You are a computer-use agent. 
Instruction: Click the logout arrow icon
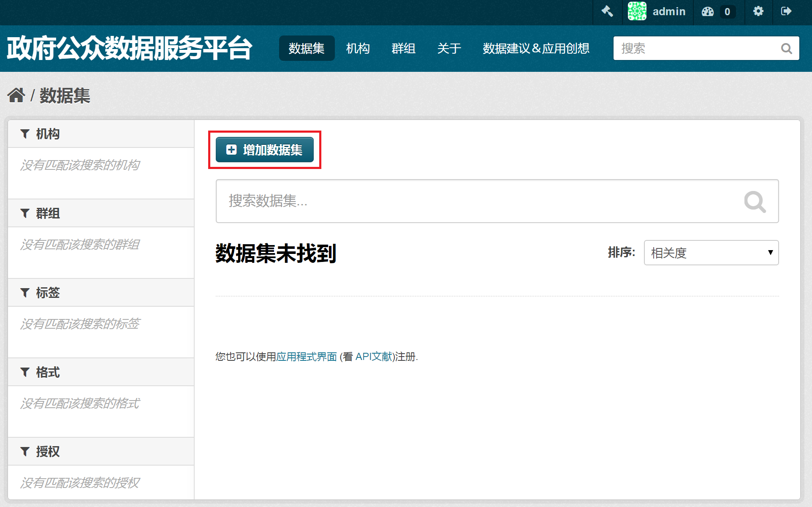786,11
